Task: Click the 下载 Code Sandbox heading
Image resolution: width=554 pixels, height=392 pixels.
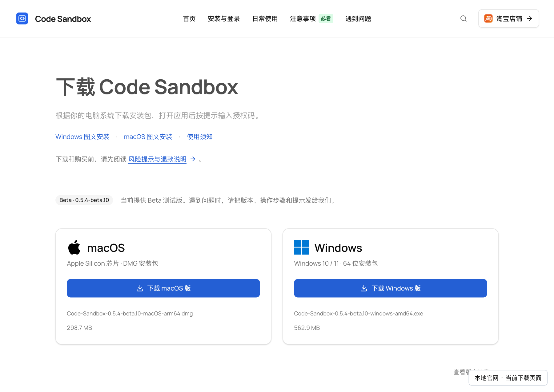Action: point(147,87)
